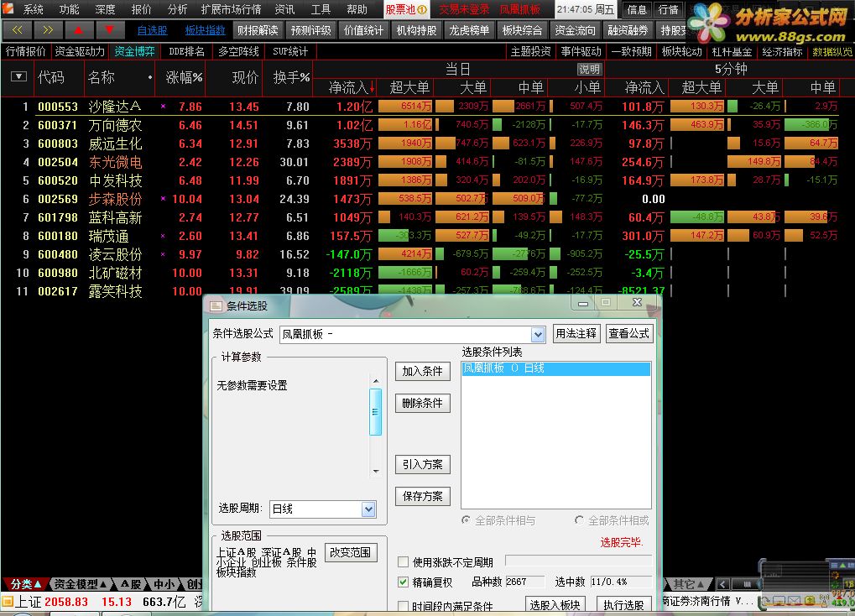Click 财报解读 toolbar button
Image resolution: width=855 pixels, height=616 pixels.
pyautogui.click(x=258, y=30)
